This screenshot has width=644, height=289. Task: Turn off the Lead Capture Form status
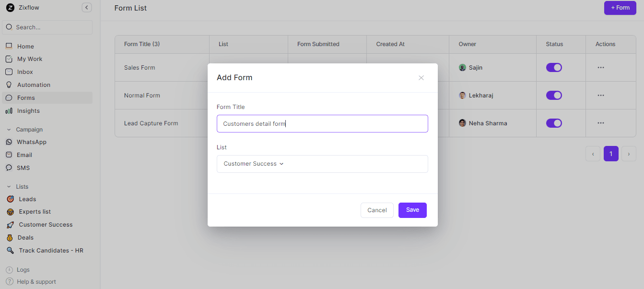(x=554, y=123)
